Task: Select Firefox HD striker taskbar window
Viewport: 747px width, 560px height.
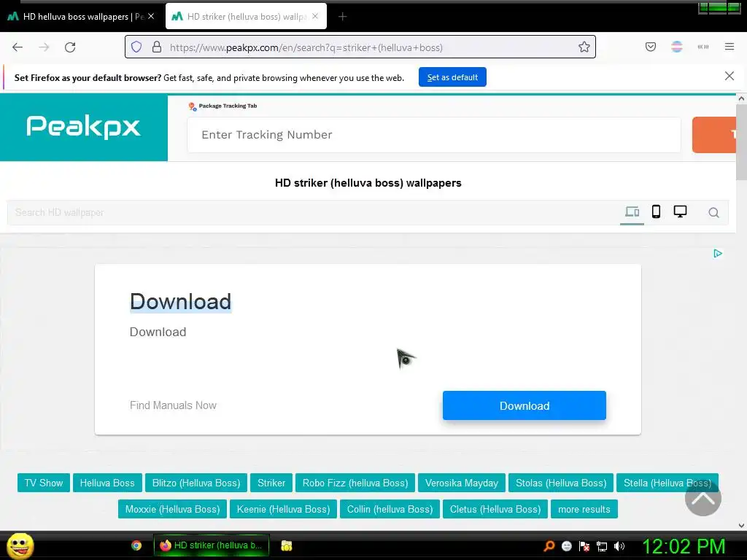Action: [x=211, y=545]
